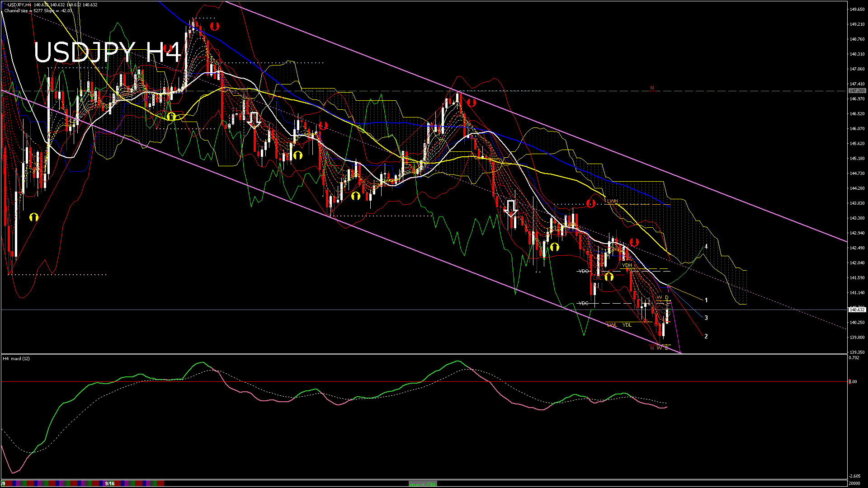Click the white down arrow near 146.520
Viewport: 868px width, 488px height.
point(254,119)
